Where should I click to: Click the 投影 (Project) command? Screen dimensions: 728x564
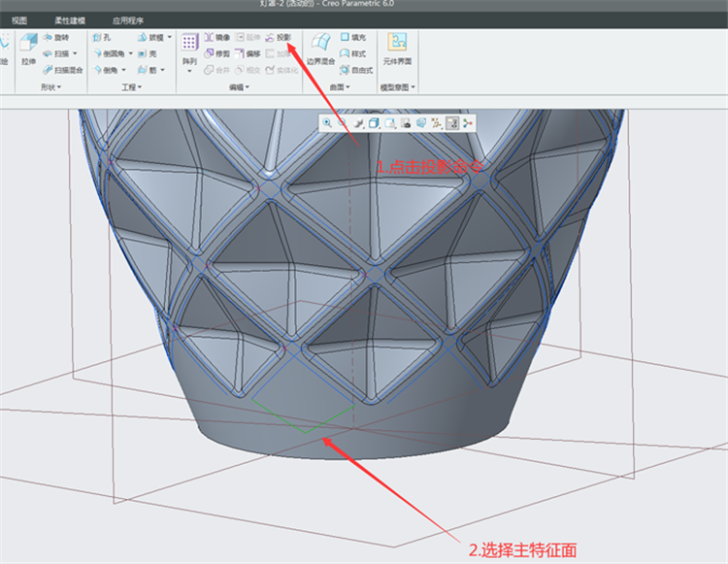pos(279,37)
